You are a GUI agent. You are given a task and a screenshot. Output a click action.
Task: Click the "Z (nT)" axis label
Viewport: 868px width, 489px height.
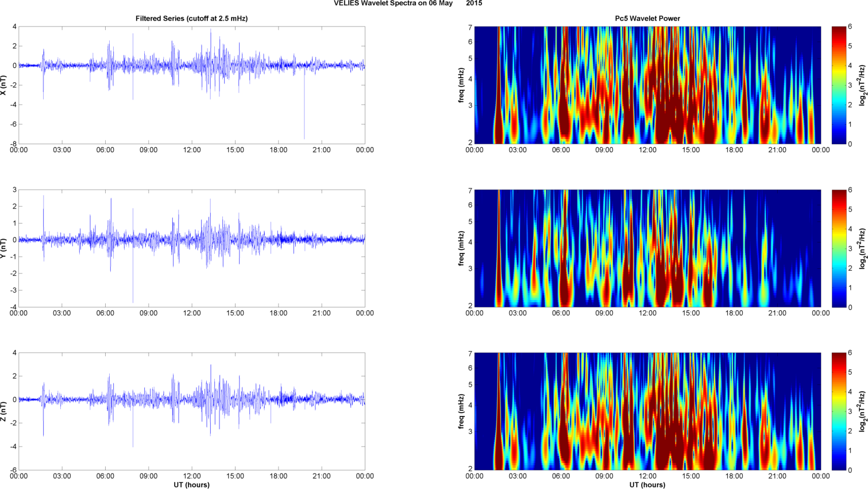(4, 411)
